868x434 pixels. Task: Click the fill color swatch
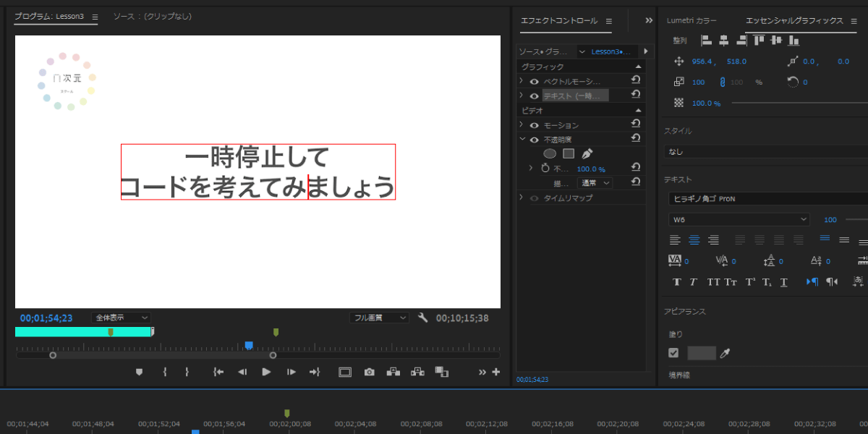click(x=701, y=353)
